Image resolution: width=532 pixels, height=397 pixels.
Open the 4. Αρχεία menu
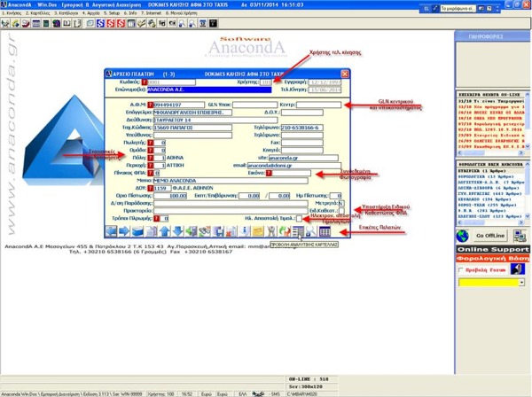tap(91, 13)
